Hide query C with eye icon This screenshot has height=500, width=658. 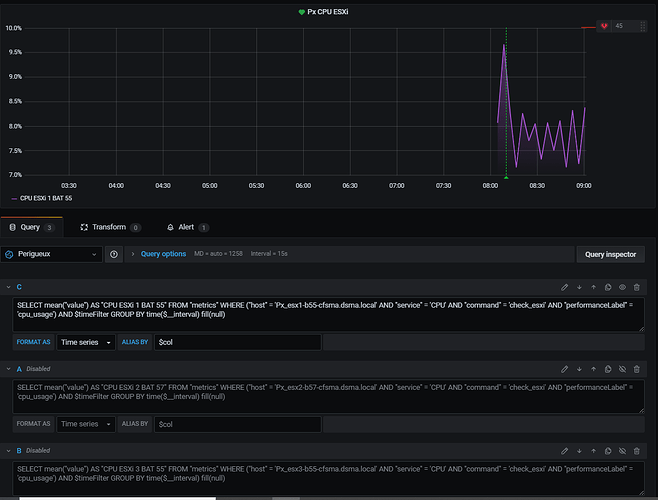point(622,287)
